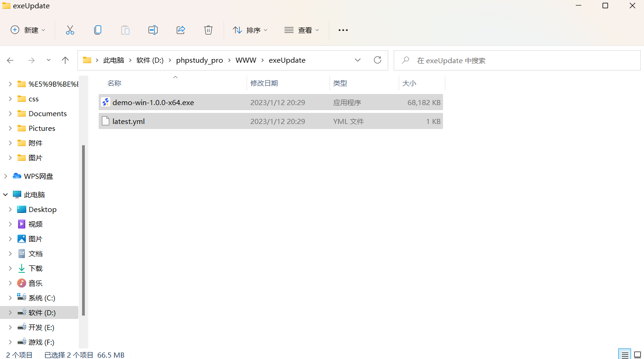
Task: Share the selected files with the Share icon
Action: click(x=181, y=30)
